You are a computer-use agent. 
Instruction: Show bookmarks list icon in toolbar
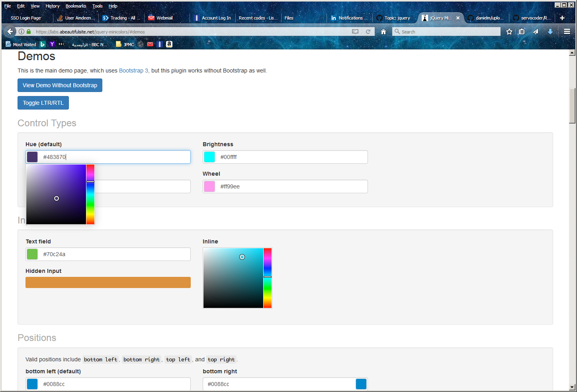coord(522,31)
